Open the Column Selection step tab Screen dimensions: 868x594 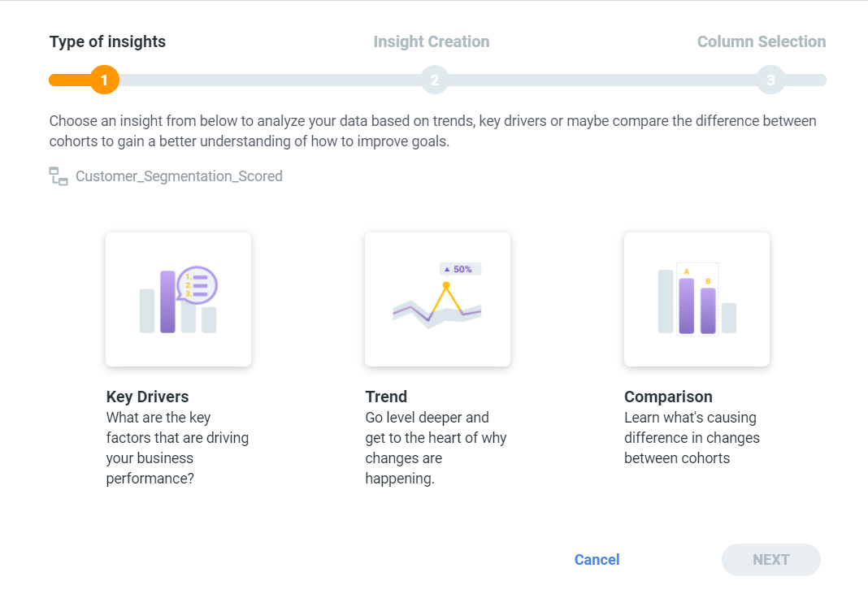[762, 41]
